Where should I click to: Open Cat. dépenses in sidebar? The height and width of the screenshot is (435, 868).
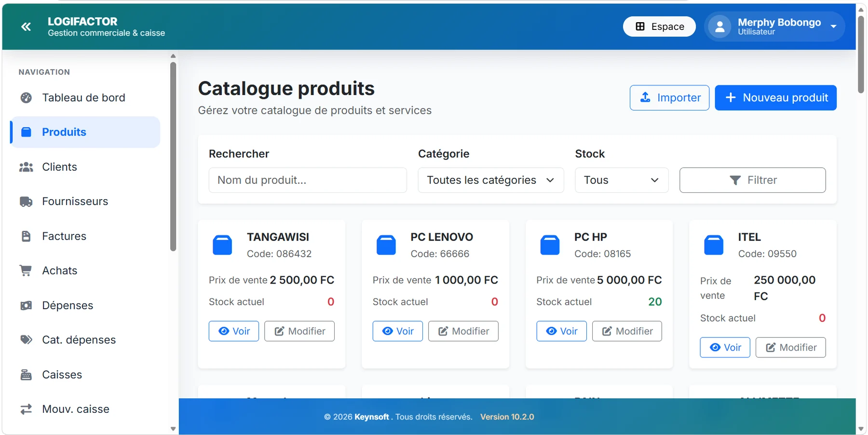pyautogui.click(x=85, y=340)
